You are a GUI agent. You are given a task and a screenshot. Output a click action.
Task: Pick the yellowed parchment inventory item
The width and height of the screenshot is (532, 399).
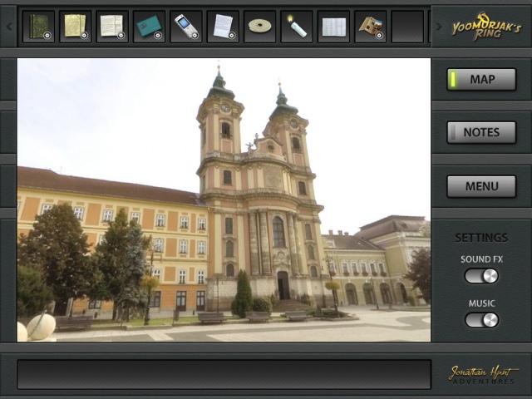[x=75, y=27]
